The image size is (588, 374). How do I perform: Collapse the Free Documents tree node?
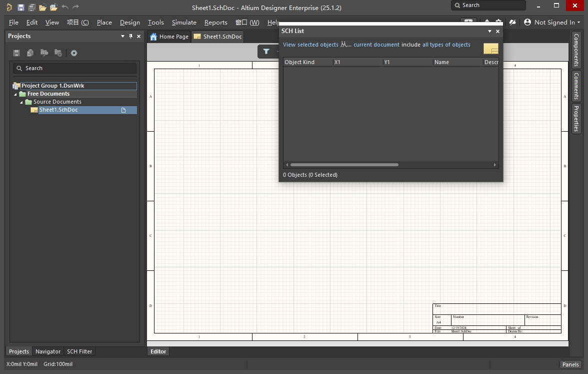15,94
